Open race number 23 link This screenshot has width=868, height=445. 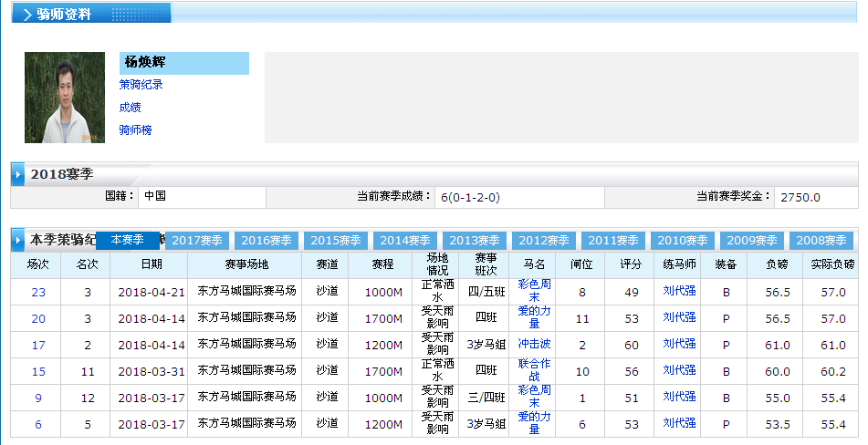tap(38, 293)
